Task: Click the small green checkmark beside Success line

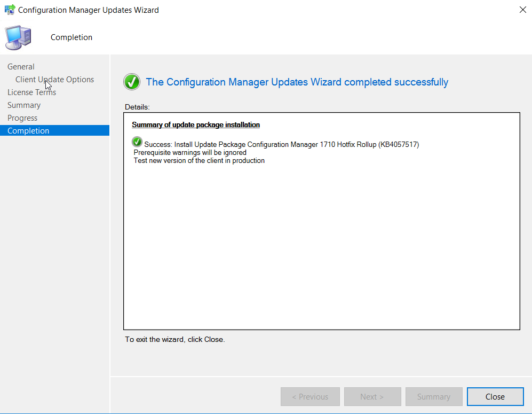Action: point(137,142)
